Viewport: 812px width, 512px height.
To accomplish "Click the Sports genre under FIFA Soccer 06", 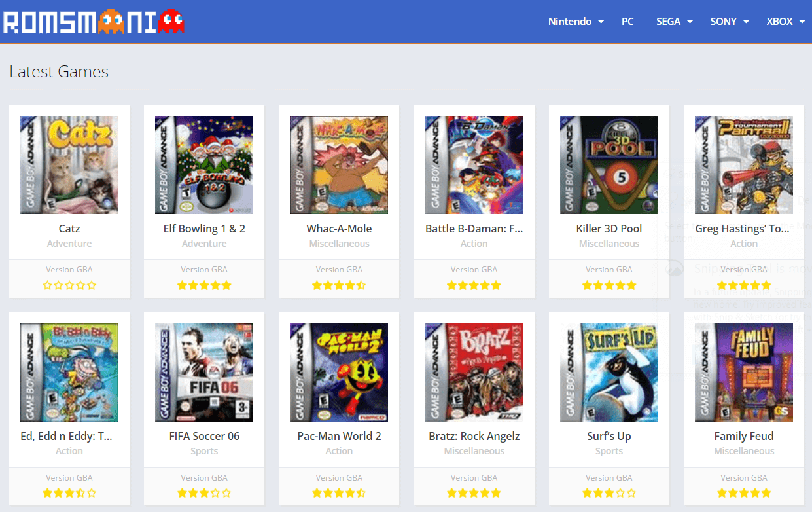I will 204,451.
